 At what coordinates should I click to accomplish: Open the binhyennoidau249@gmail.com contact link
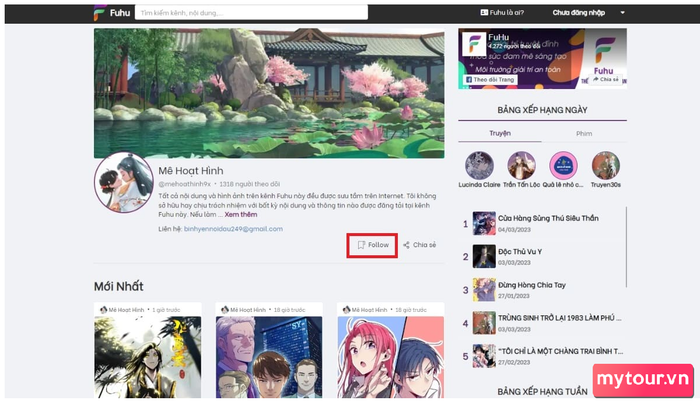click(233, 229)
